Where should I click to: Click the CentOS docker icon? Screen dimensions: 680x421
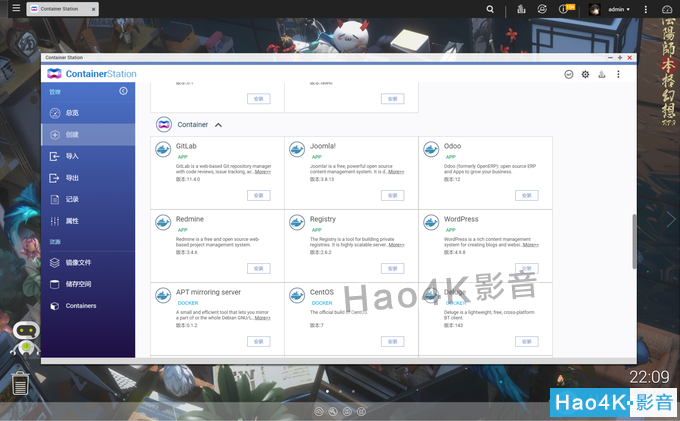(x=297, y=296)
